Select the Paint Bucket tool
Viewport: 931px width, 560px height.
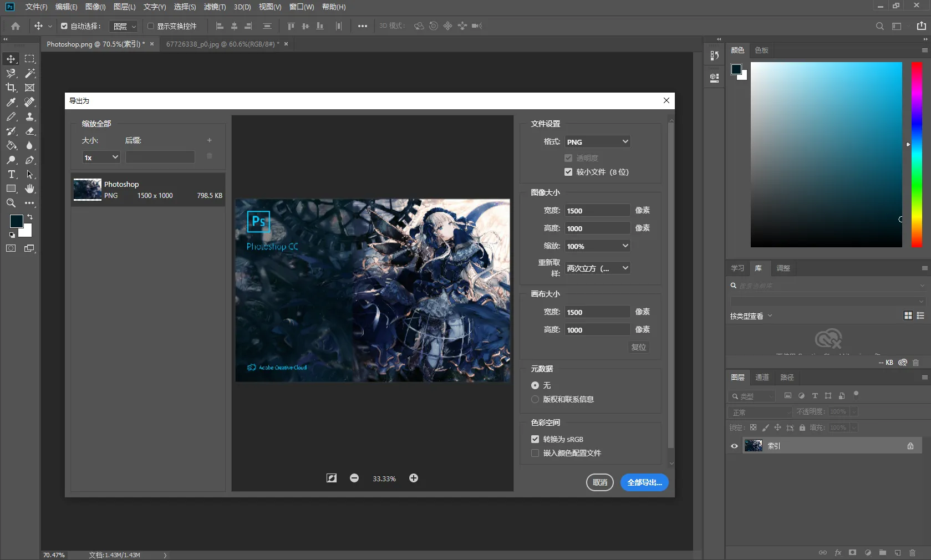tap(11, 145)
